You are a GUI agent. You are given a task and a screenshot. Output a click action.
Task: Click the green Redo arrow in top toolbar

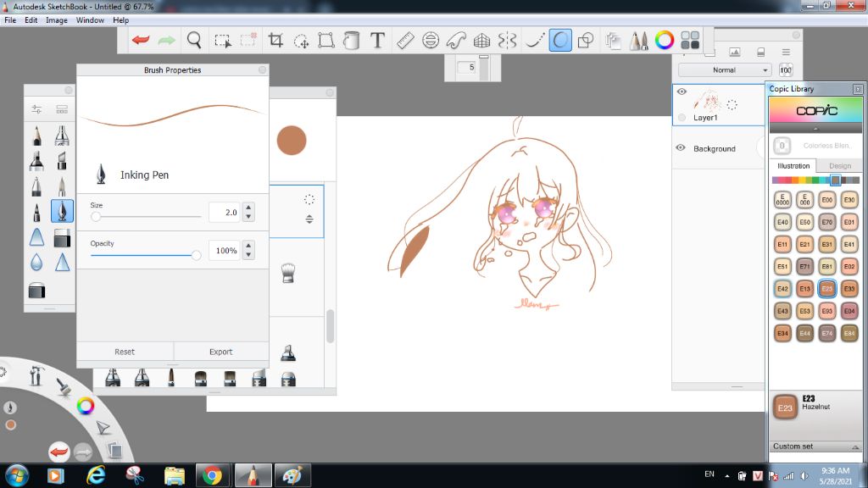[x=167, y=40]
